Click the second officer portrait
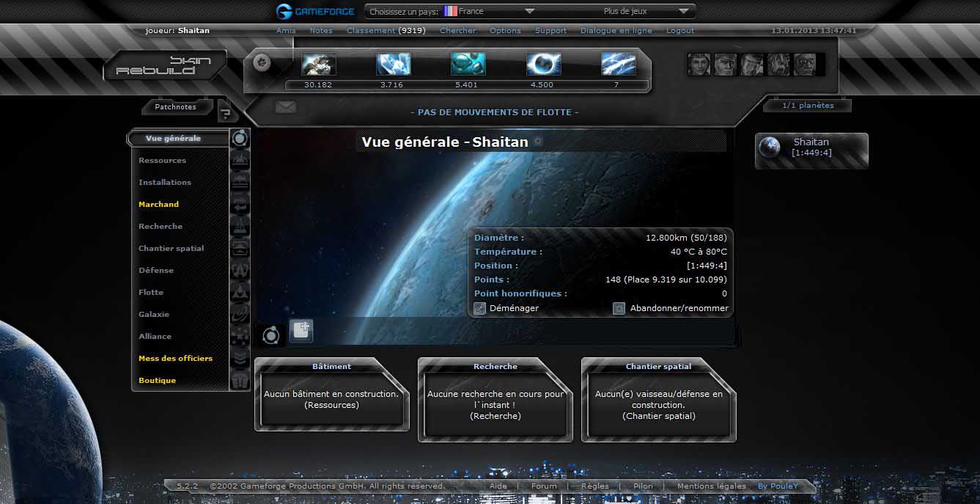The width and height of the screenshot is (980, 504). (x=726, y=65)
